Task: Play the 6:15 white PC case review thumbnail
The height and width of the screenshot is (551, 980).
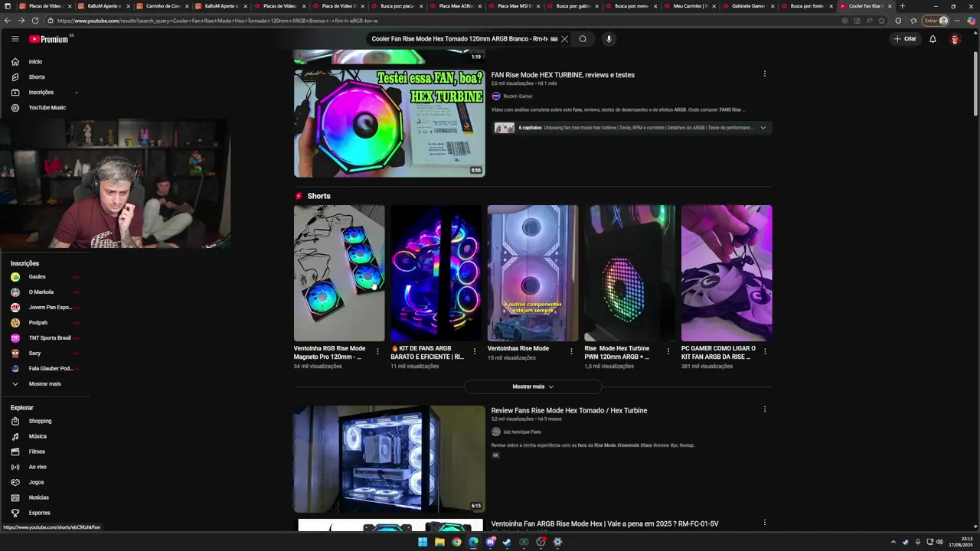Action: pyautogui.click(x=389, y=459)
